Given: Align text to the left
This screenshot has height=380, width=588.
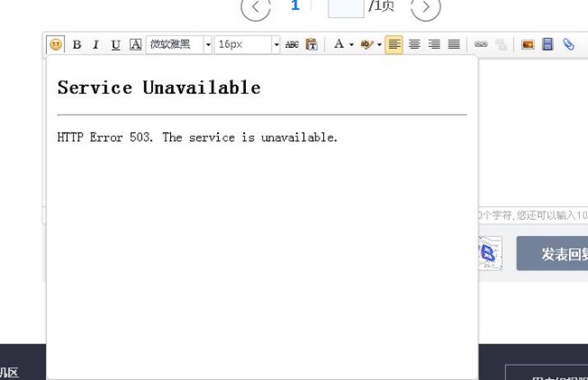Looking at the screenshot, I should [394, 44].
